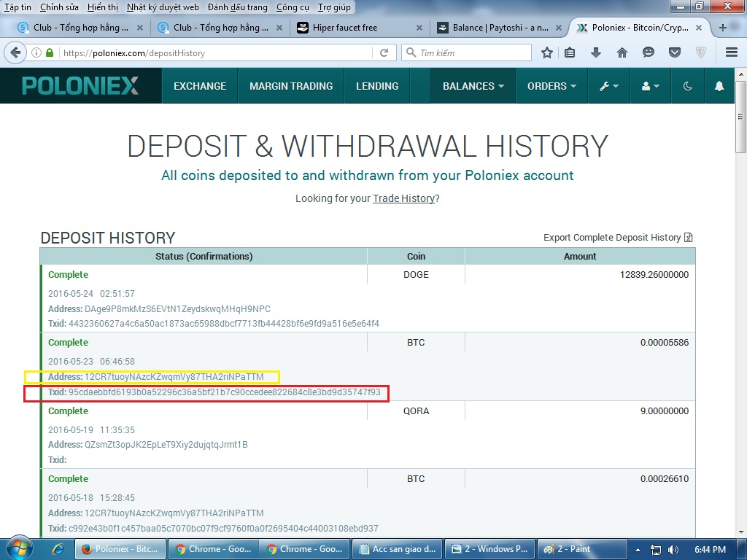Click amount 0.00026610
The width and height of the screenshot is (747, 560).
click(x=664, y=478)
